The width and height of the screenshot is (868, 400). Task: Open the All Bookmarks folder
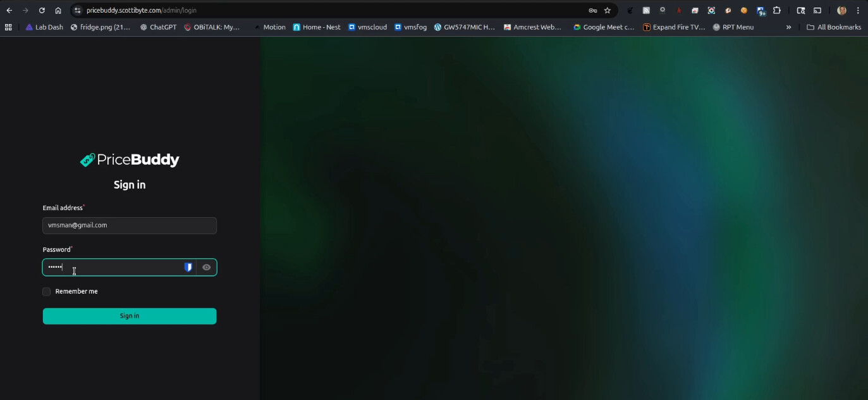pos(834,27)
